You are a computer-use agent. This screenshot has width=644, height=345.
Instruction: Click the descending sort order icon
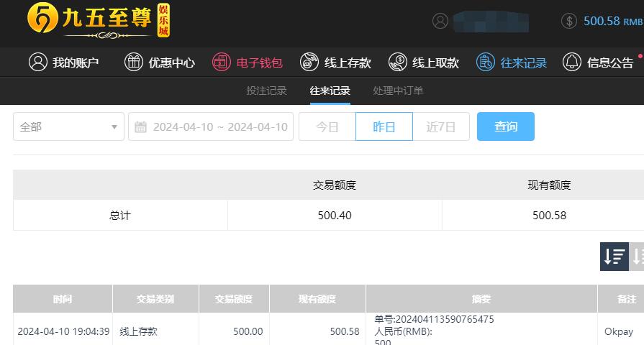pos(614,257)
